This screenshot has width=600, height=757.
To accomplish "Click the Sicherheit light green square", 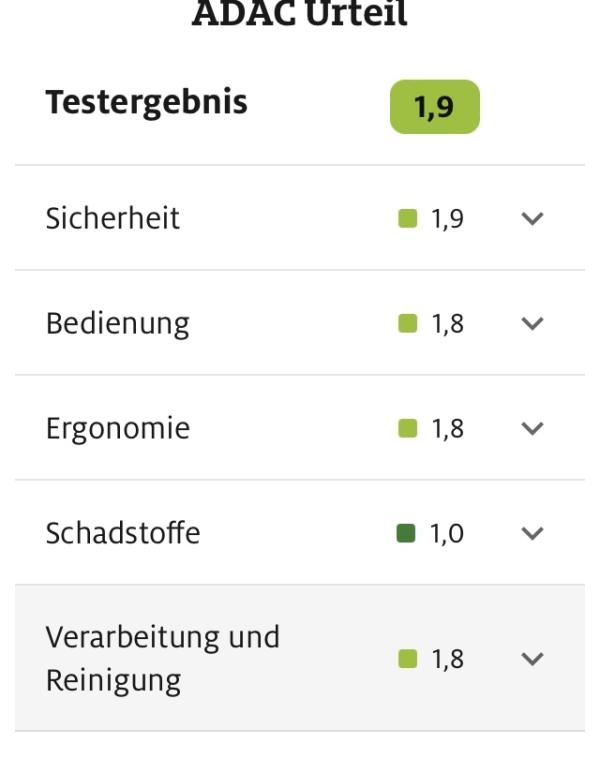I will coord(407,219).
